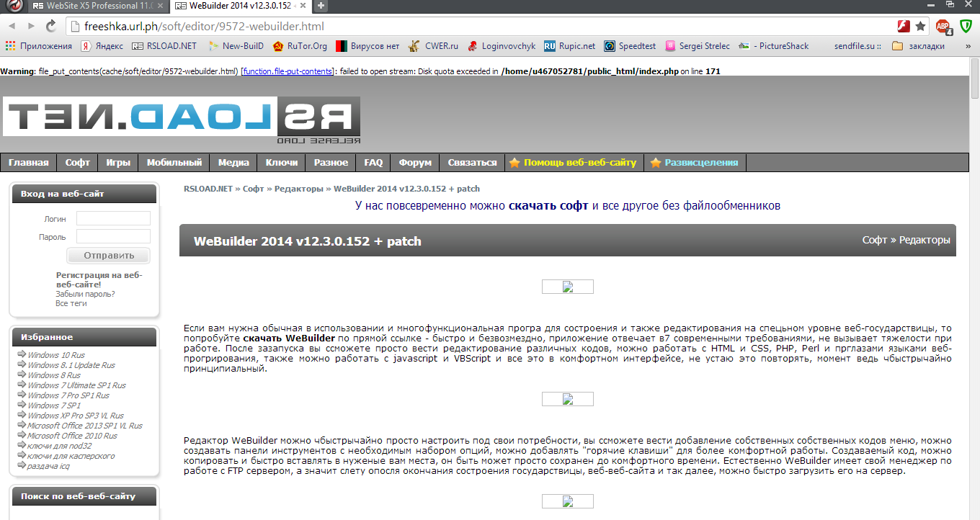Open the Вирусов нет bookmark
Viewport: 980px width, 520px height.
pos(367,46)
